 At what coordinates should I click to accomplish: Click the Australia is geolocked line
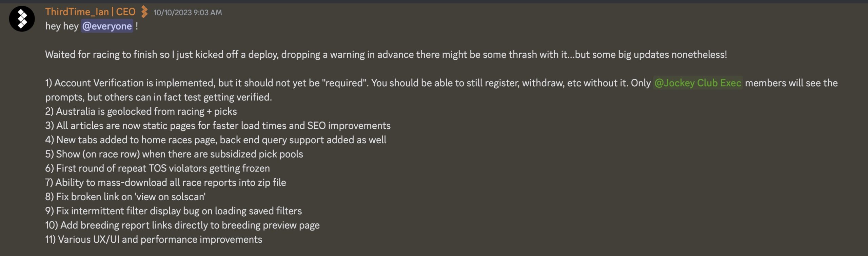coord(141,111)
